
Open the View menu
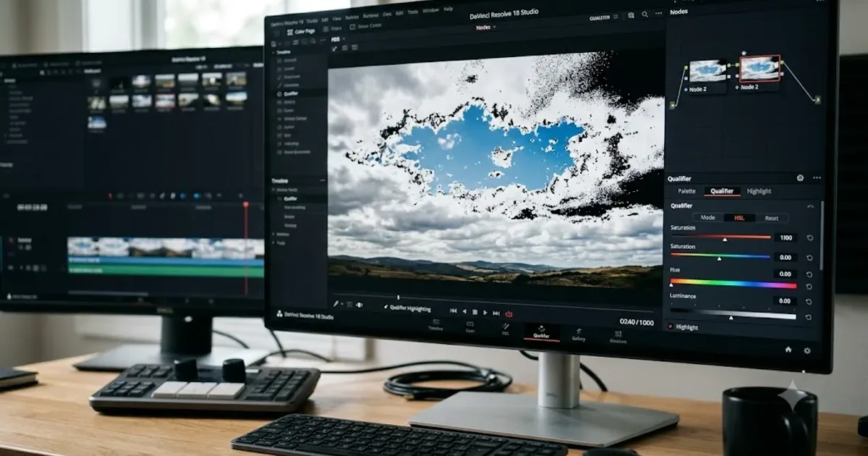(336, 19)
